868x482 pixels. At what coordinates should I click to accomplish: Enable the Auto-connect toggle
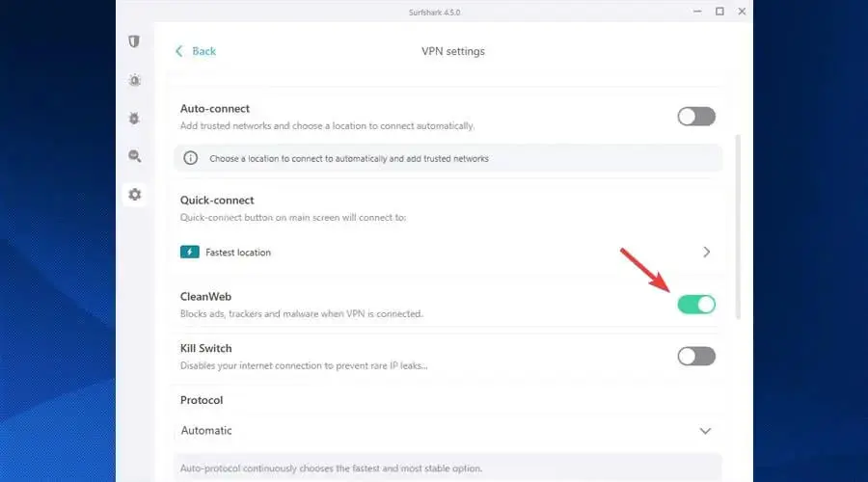click(x=695, y=117)
